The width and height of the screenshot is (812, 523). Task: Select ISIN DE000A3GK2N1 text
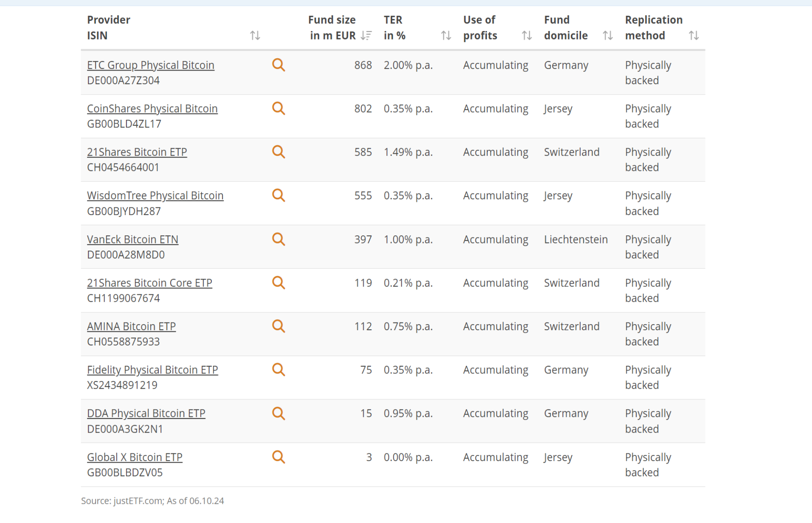[125, 429]
